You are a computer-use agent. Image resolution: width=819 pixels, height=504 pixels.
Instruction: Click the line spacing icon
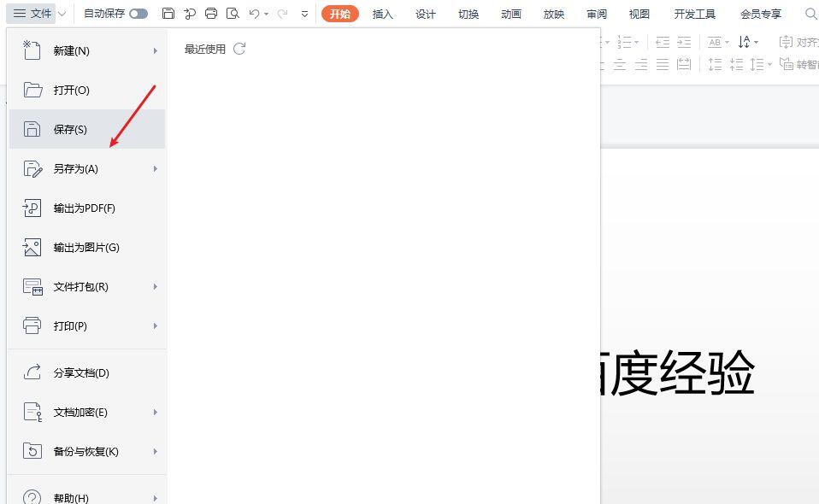[x=757, y=64]
